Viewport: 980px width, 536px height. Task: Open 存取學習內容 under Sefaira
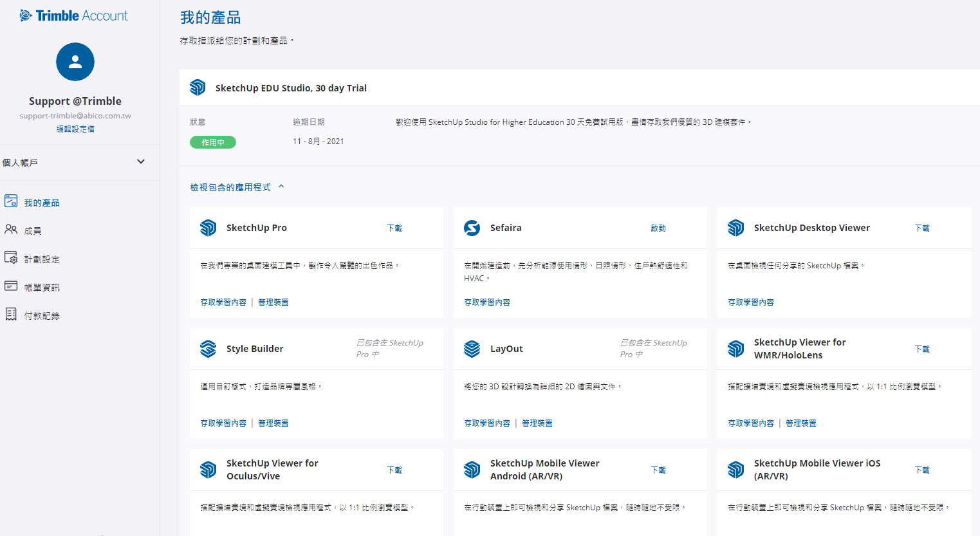pyautogui.click(x=487, y=302)
